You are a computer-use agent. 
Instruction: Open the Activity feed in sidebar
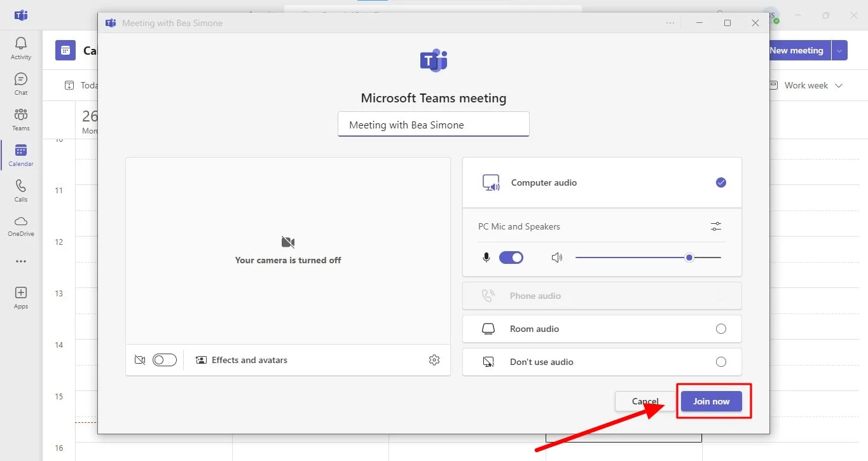point(21,48)
